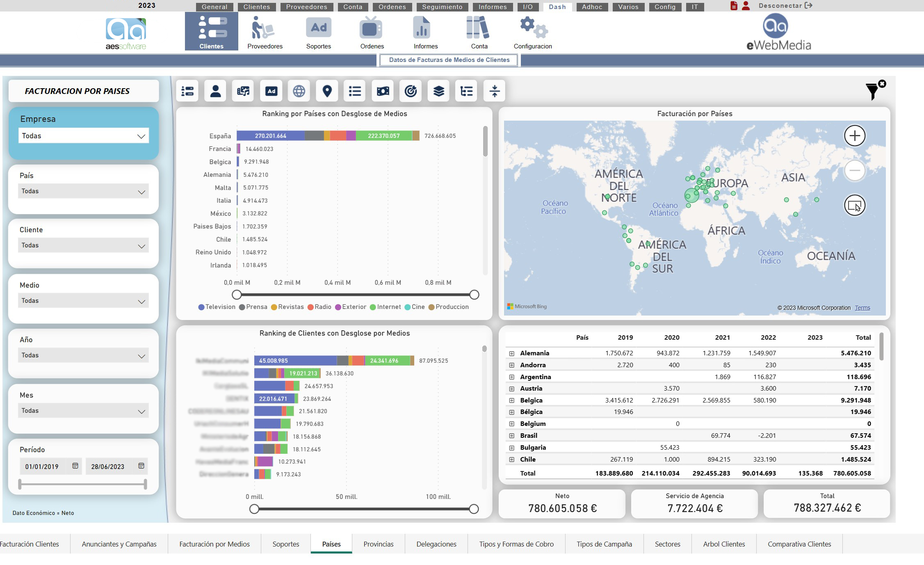This screenshot has width=924, height=565.
Task: Click right handle of countries chart range slider
Action: [x=474, y=295]
